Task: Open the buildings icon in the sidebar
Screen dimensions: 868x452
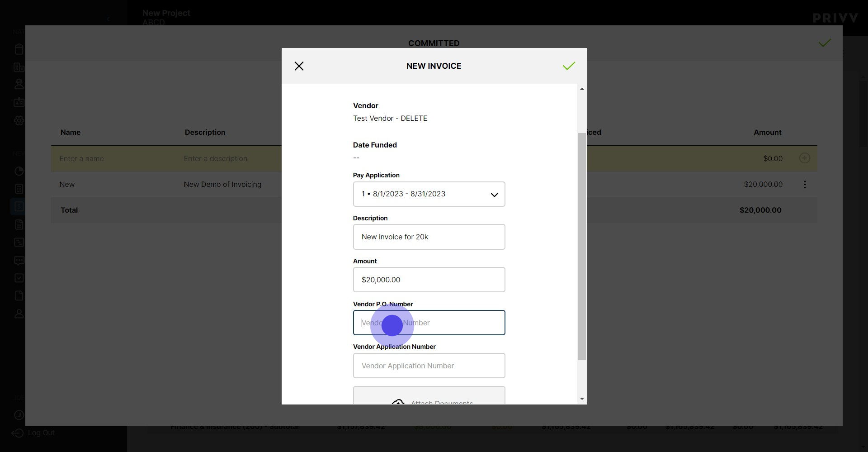Action: point(19,67)
